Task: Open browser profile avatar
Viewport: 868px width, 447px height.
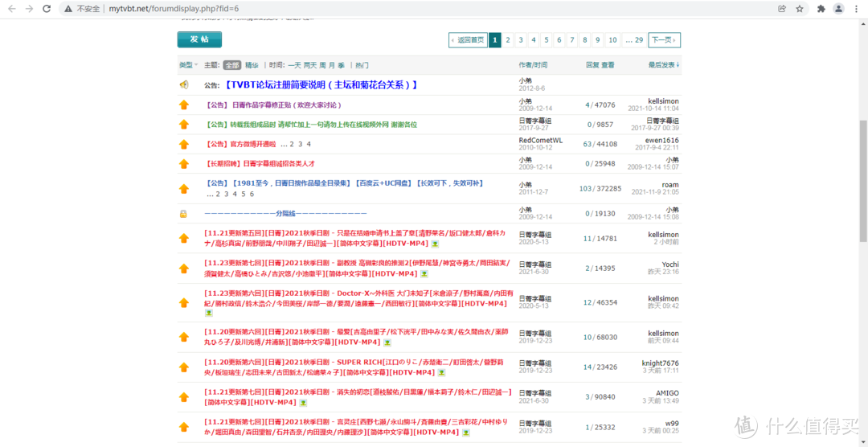Action: pyautogui.click(x=839, y=9)
